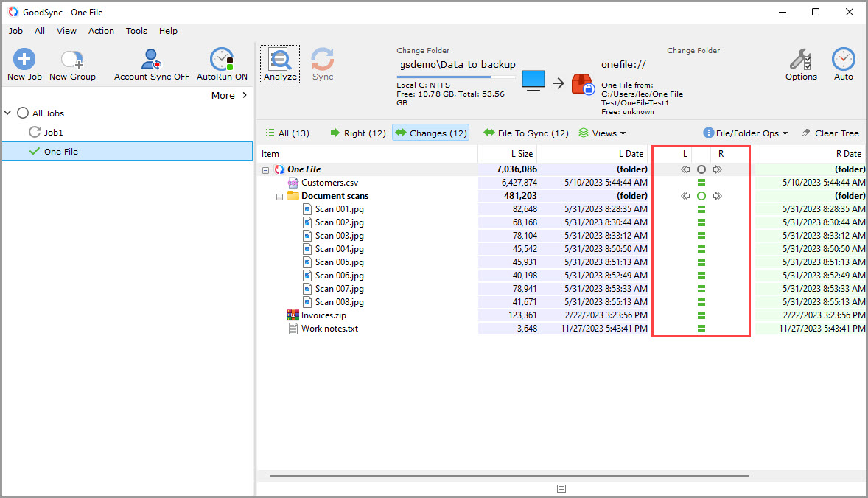Click the equal-state icon for Customers.csv

point(701,183)
